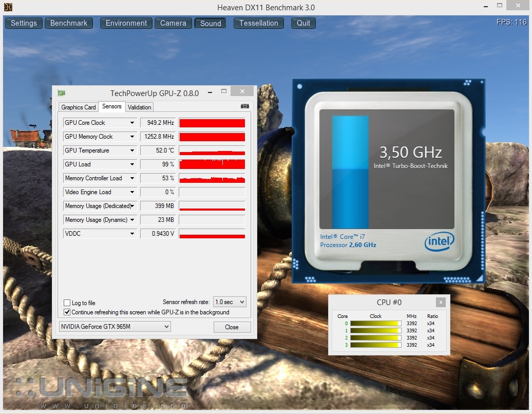Minimize the GPU-Z window
Image resolution: width=532 pixels, height=414 pixels.
[x=211, y=91]
